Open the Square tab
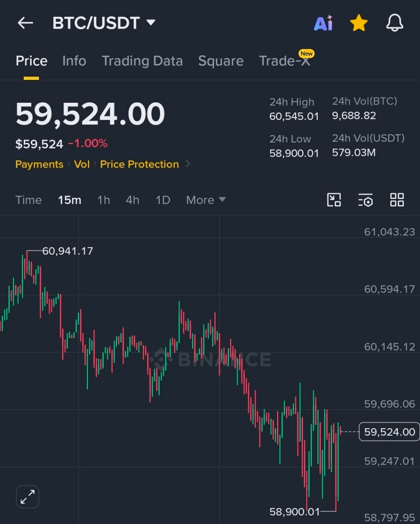This screenshot has width=420, height=524. [x=221, y=61]
